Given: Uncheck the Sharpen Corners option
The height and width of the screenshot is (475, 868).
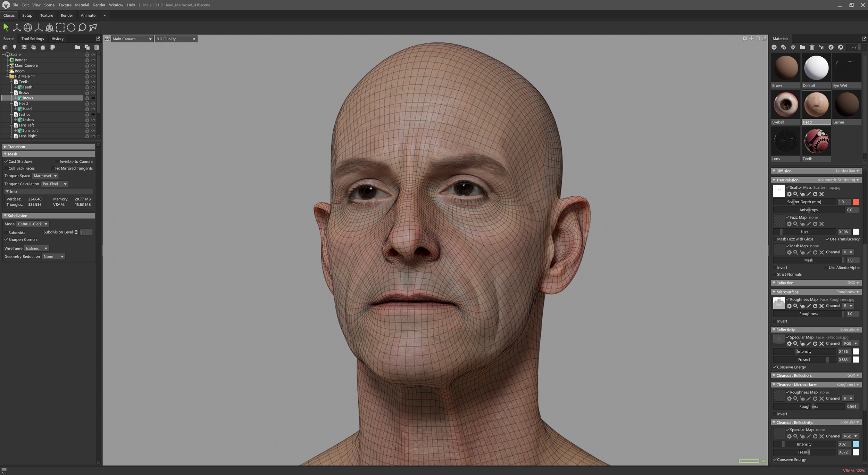Looking at the screenshot, I should coord(6,239).
